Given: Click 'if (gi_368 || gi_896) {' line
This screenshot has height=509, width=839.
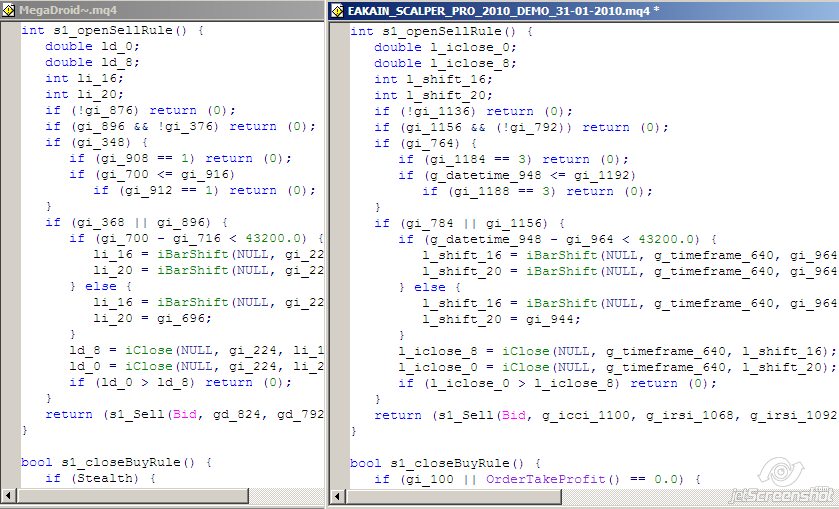Looking at the screenshot, I should pos(136,223).
